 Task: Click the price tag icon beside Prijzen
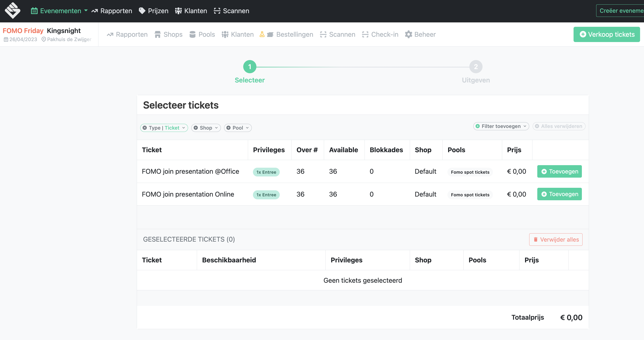coord(142,11)
